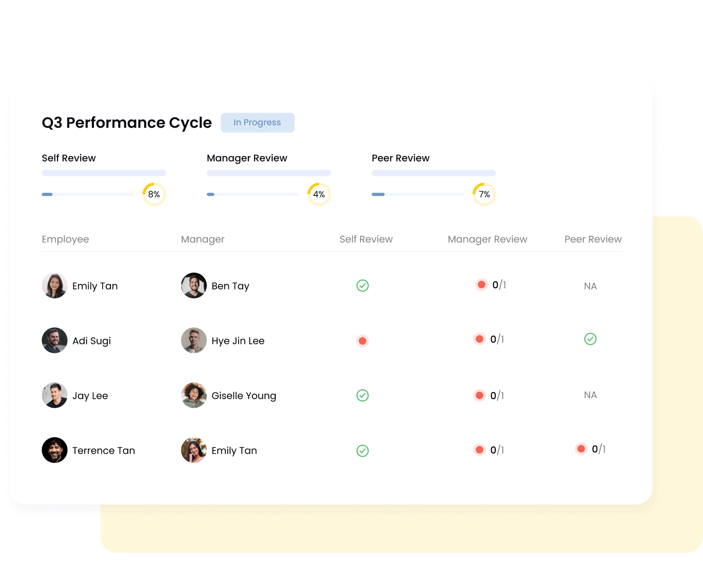The image size is (703, 588).
Task: Click Adi Sugi's completed peer review check icon
Action: point(590,339)
